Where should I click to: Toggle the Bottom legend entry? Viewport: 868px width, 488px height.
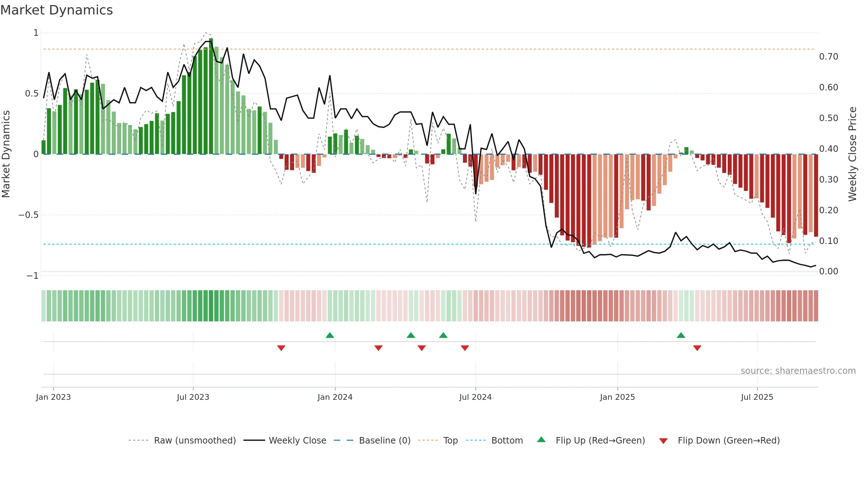[x=494, y=440]
